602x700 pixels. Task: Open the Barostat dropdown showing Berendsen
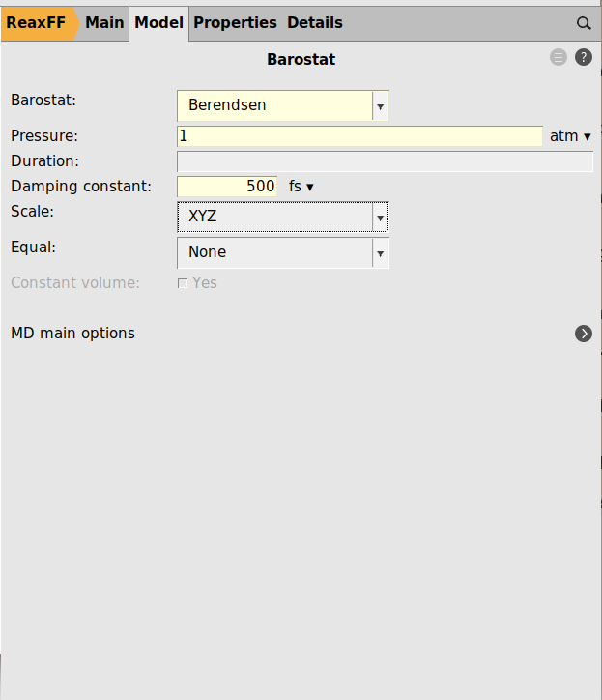pyautogui.click(x=282, y=105)
